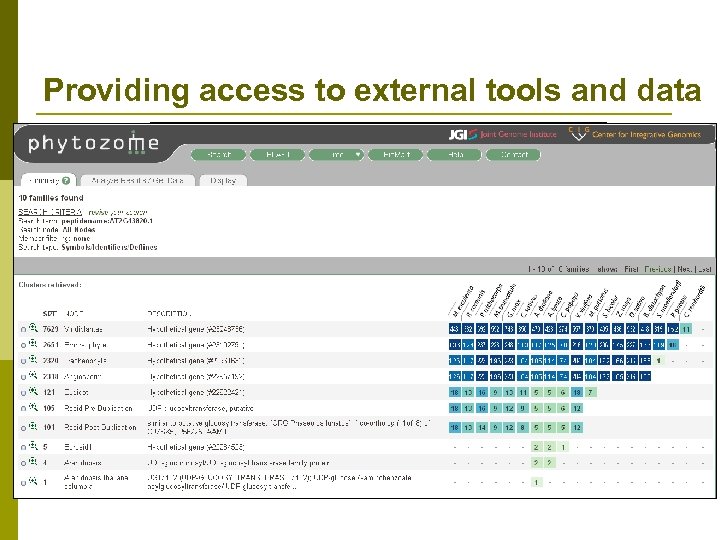Click the node name 'Rosid Pre Duplication'

pos(98,408)
